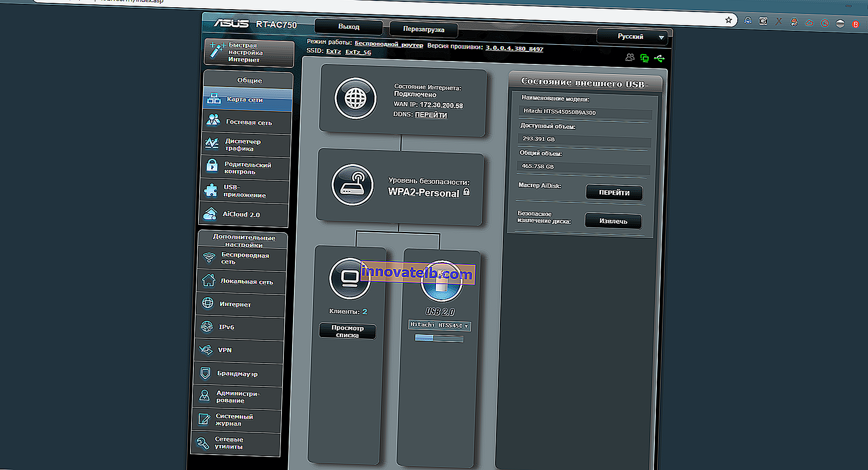The width and height of the screenshot is (868, 470).
Task: Click the notepad icon for Системный журнал
Action: tap(204, 419)
